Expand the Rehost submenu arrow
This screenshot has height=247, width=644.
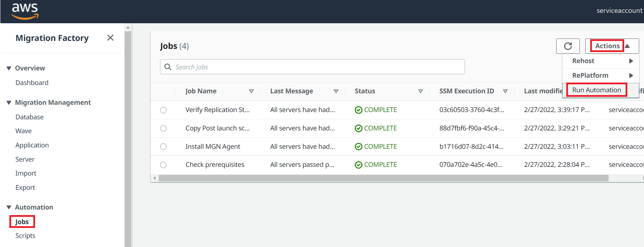coord(631,61)
